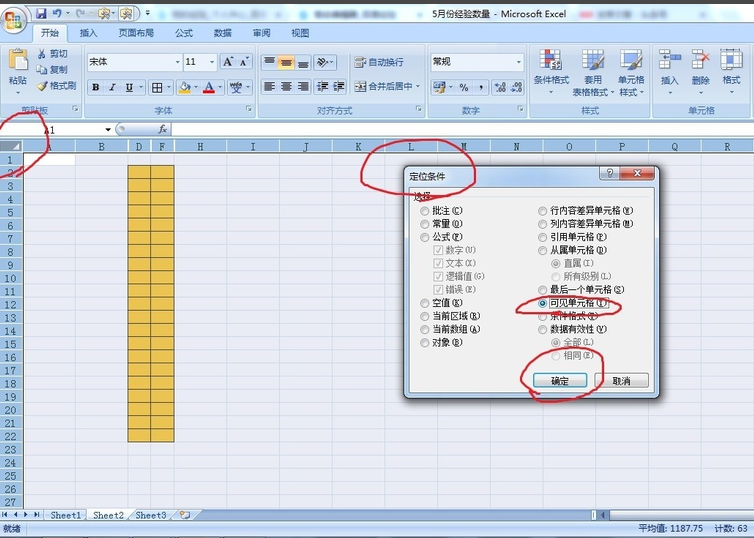Switch to the 数据 ribbon tab

[x=223, y=33]
